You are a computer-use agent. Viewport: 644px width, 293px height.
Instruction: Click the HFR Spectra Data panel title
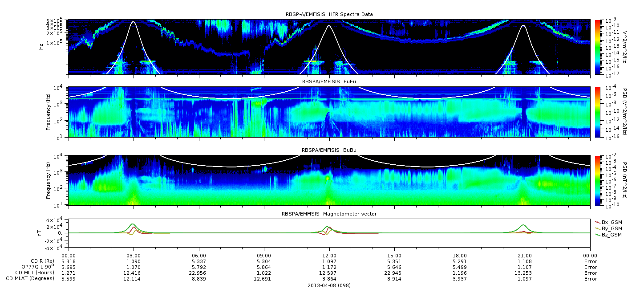tap(329, 14)
